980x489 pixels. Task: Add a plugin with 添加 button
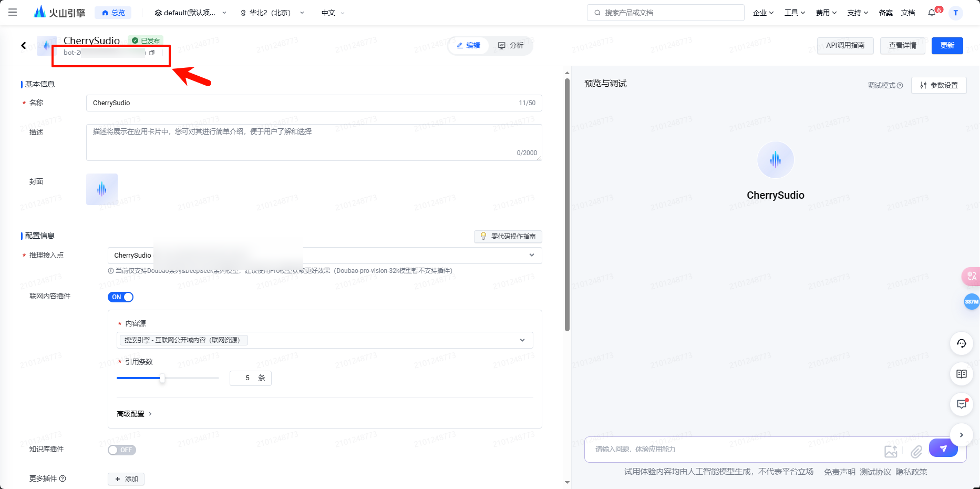(x=126, y=479)
